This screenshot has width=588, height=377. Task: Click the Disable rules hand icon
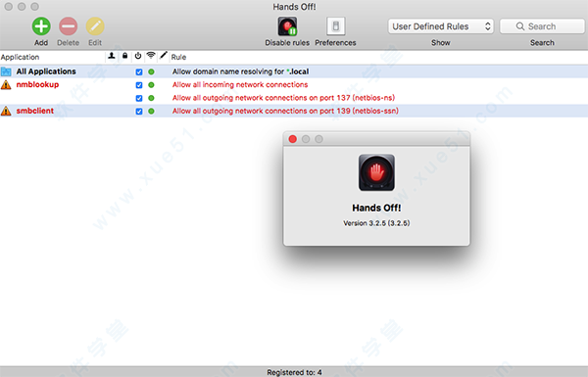pos(287,26)
